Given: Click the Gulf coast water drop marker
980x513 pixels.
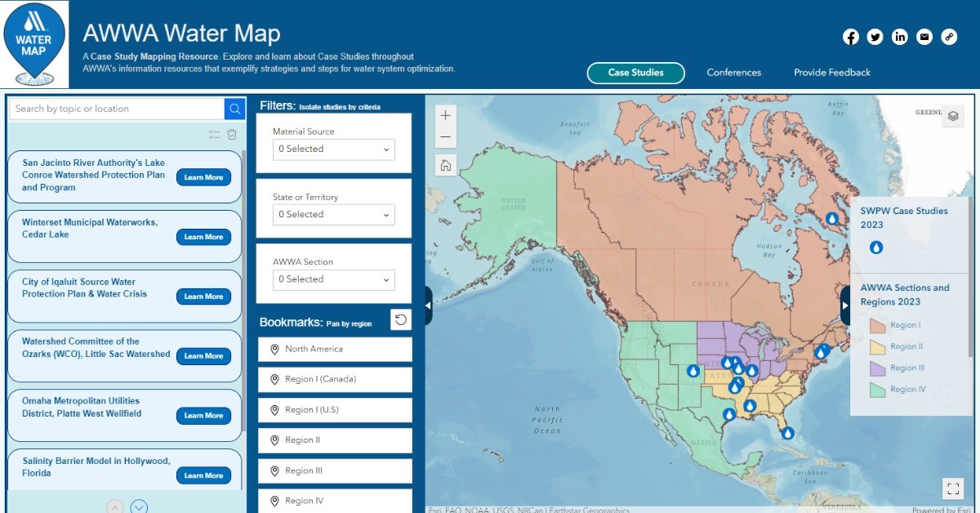Looking at the screenshot, I should (728, 414).
